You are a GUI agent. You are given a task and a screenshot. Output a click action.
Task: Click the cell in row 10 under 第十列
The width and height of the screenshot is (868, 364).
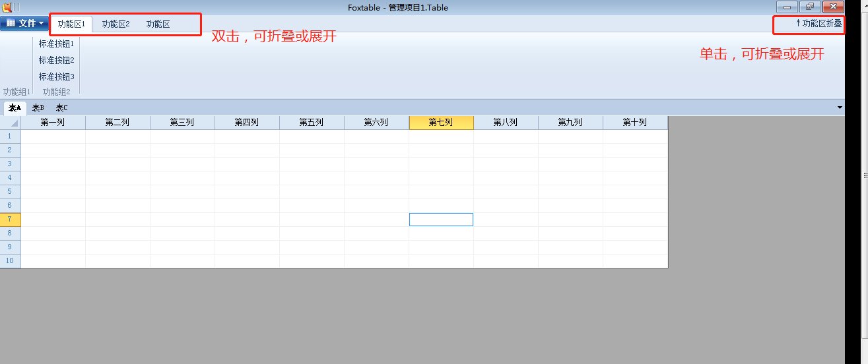pos(636,261)
